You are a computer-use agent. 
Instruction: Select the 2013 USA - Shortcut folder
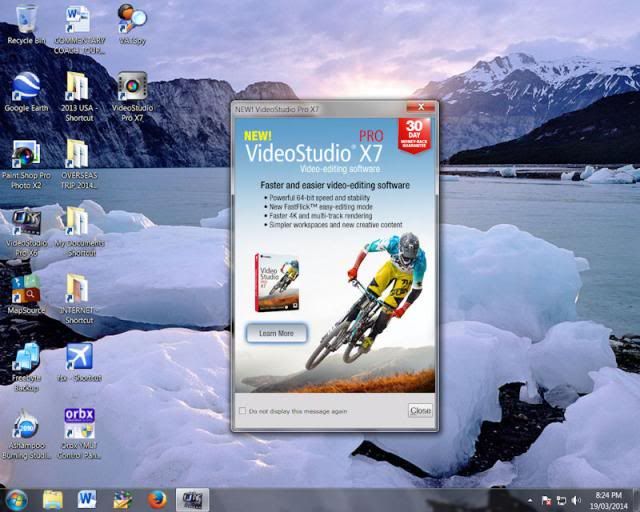pos(79,97)
